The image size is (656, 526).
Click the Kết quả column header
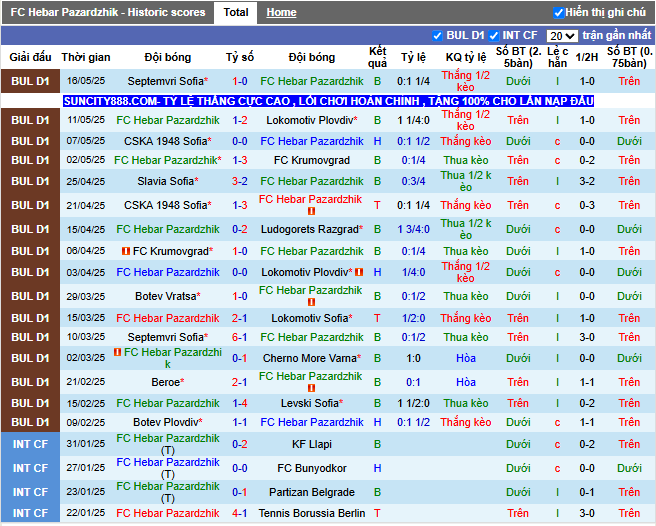tap(377, 57)
